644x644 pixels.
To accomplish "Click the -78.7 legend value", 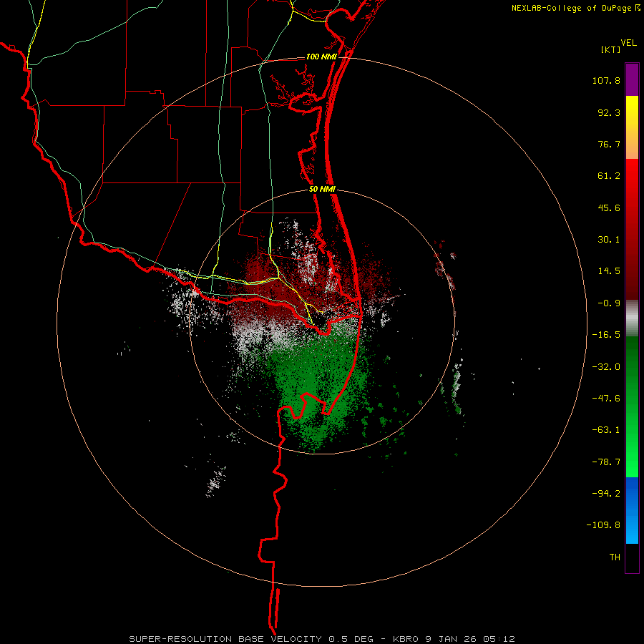I will 606,462.
